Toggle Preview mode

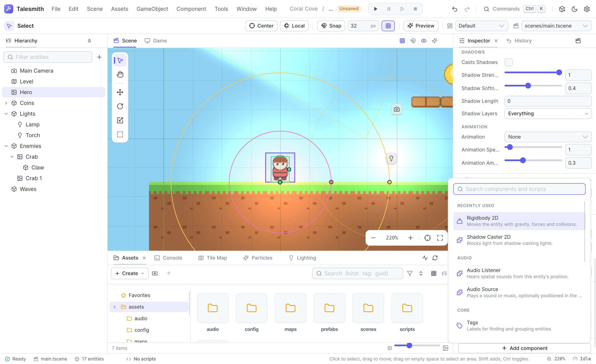click(421, 26)
